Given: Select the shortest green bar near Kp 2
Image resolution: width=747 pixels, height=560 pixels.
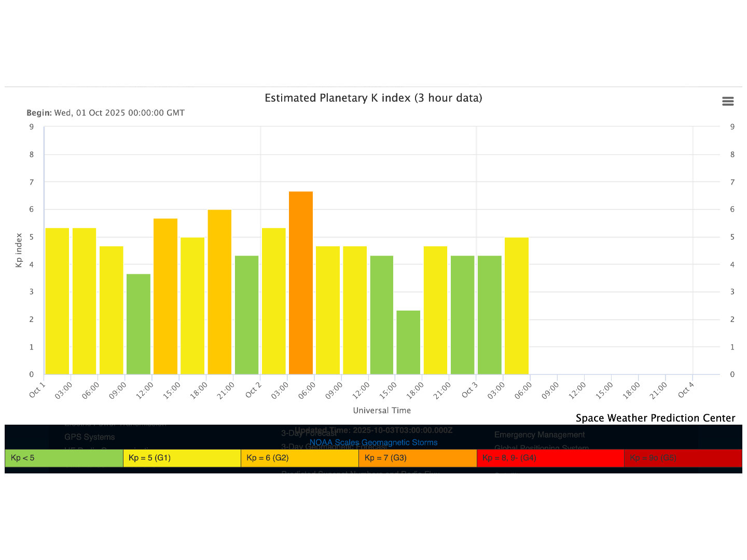Looking at the screenshot, I should click(408, 342).
